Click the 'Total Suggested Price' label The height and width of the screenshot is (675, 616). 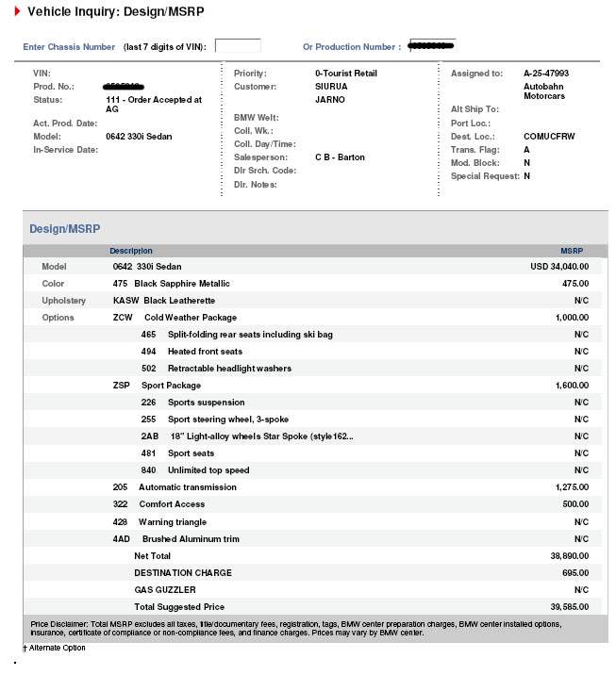(179, 607)
